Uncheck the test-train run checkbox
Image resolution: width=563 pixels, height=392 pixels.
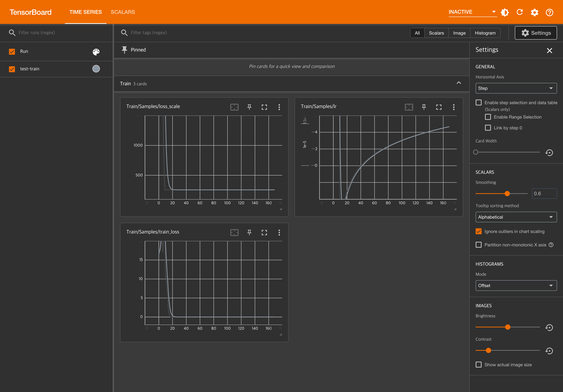pos(12,69)
